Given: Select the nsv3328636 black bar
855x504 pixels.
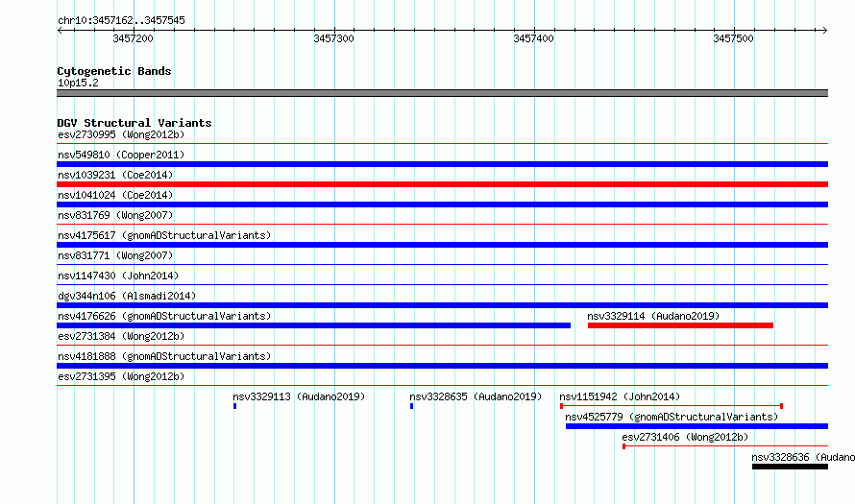Looking at the screenshot, I should click(790, 467).
